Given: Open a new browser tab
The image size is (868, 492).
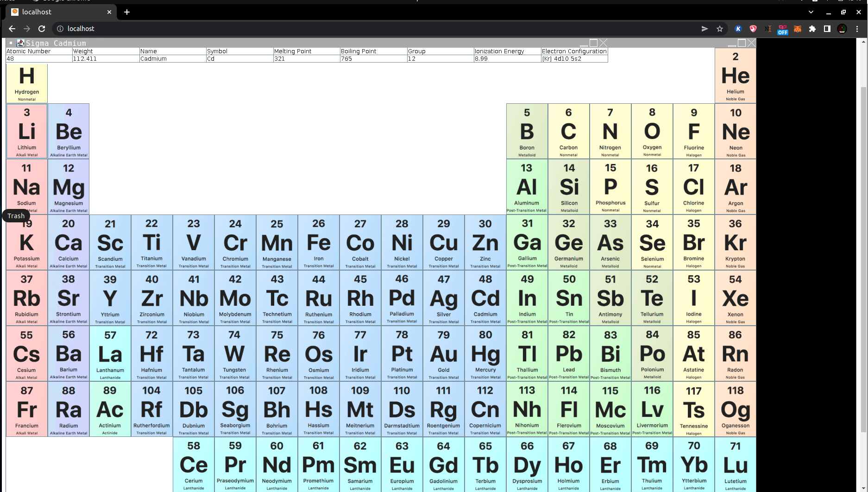Looking at the screenshot, I should coord(126,12).
